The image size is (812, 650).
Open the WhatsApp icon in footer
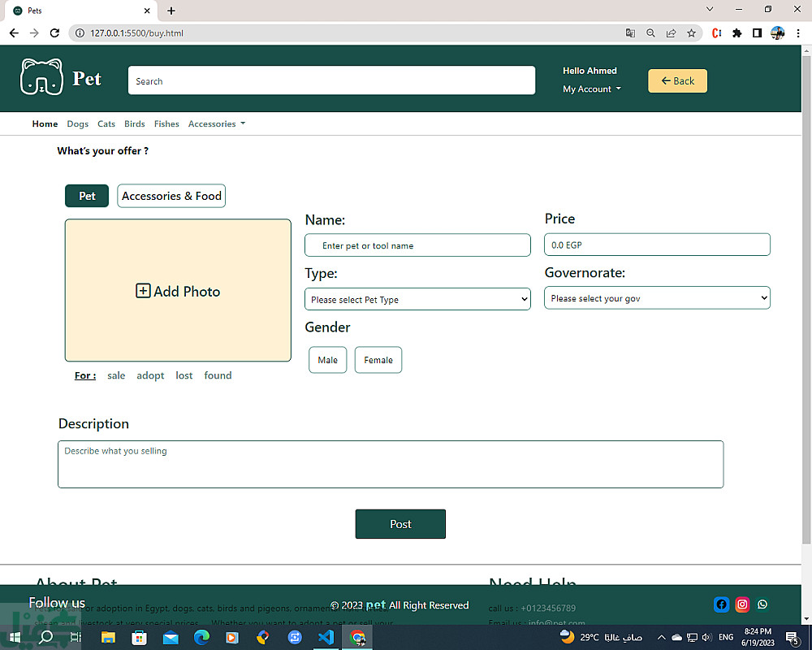(x=762, y=604)
